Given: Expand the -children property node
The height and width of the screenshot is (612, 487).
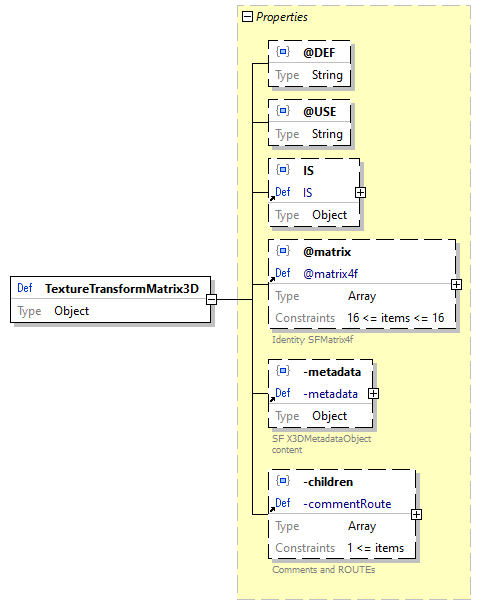Looking at the screenshot, I should point(416,514).
